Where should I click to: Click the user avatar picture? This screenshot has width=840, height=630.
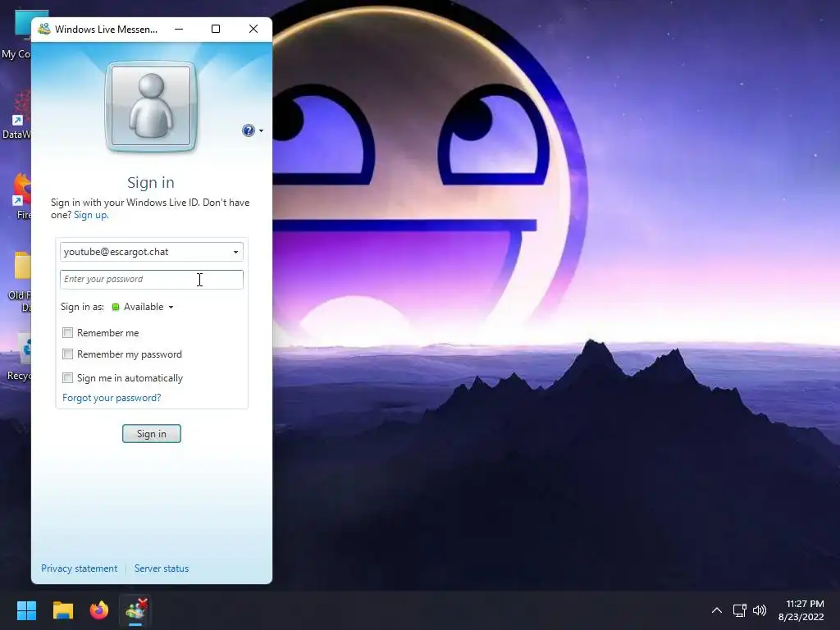[151, 106]
